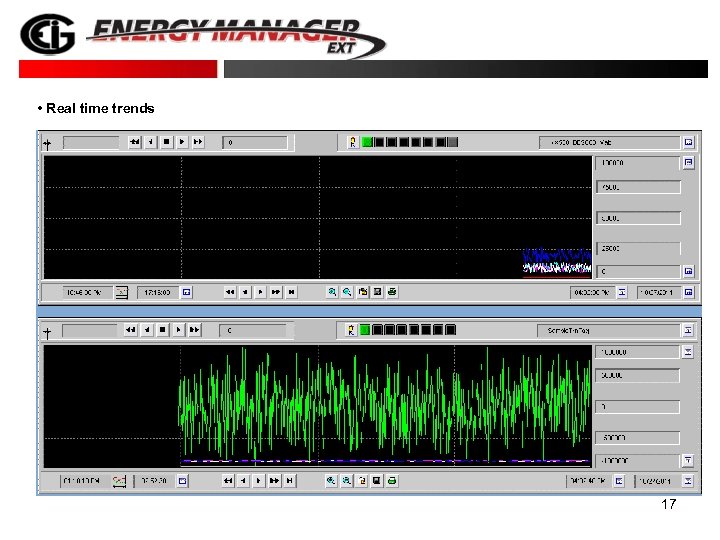Fast forward in the bottom trend's upper toolbar
This screenshot has width=720, height=540.
194,330
